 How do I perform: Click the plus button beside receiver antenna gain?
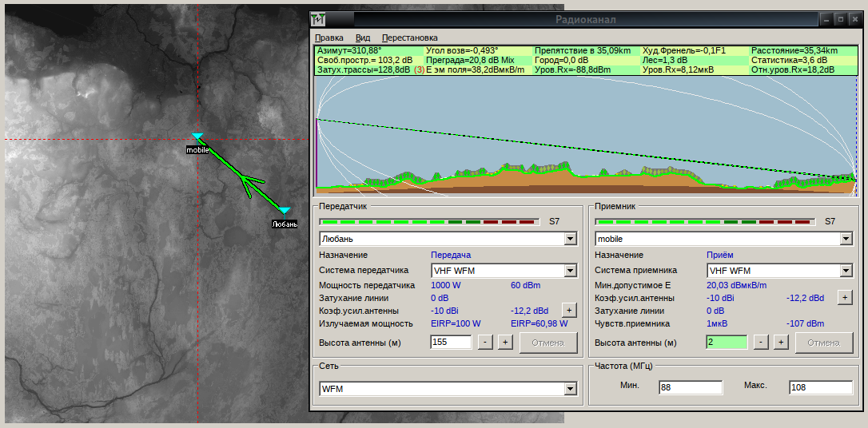[x=844, y=298]
